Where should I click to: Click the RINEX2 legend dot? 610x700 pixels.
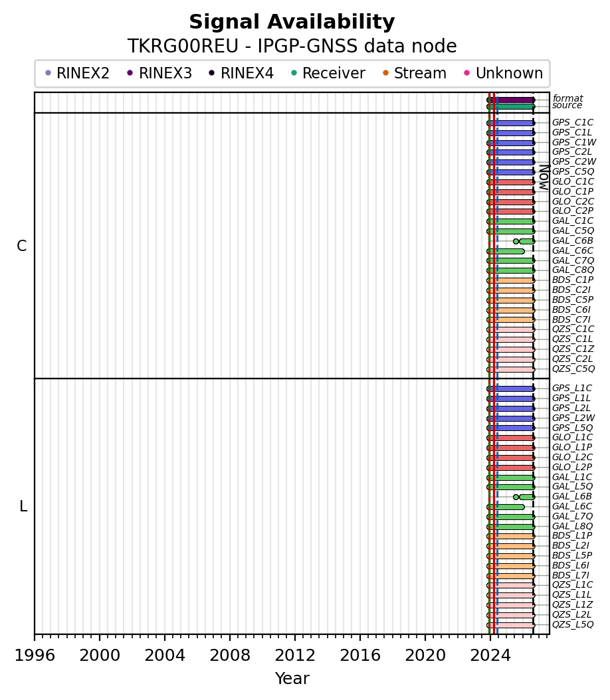(49, 73)
